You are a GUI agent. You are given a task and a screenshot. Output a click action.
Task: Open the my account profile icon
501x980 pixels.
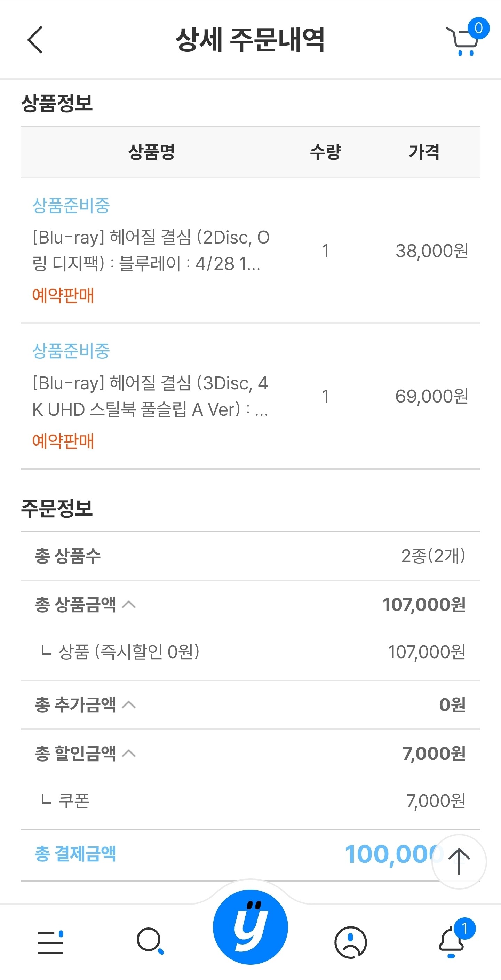click(350, 942)
